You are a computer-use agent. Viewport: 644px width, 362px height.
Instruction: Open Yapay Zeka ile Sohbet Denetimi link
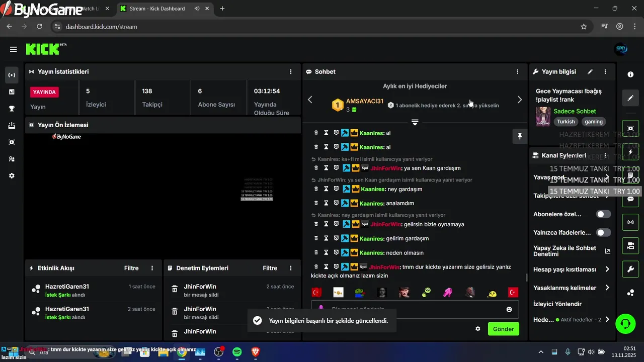(572, 251)
